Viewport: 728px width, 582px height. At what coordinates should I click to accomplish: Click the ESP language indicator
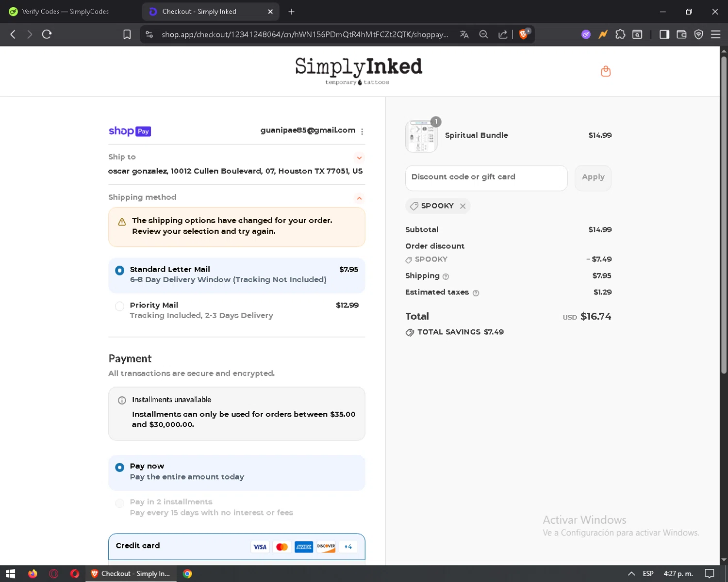click(x=648, y=574)
